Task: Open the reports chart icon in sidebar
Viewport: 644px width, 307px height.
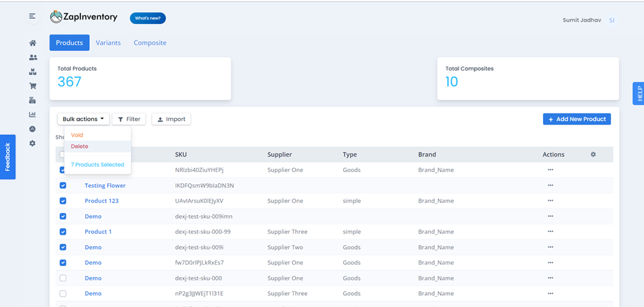Action: 33,115
